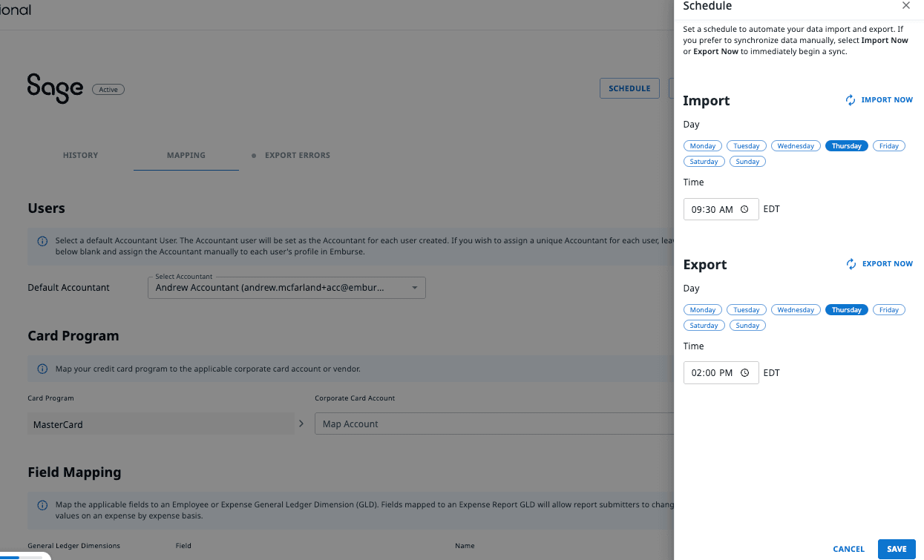Select Monday for Import day
924x560 pixels.
click(702, 146)
